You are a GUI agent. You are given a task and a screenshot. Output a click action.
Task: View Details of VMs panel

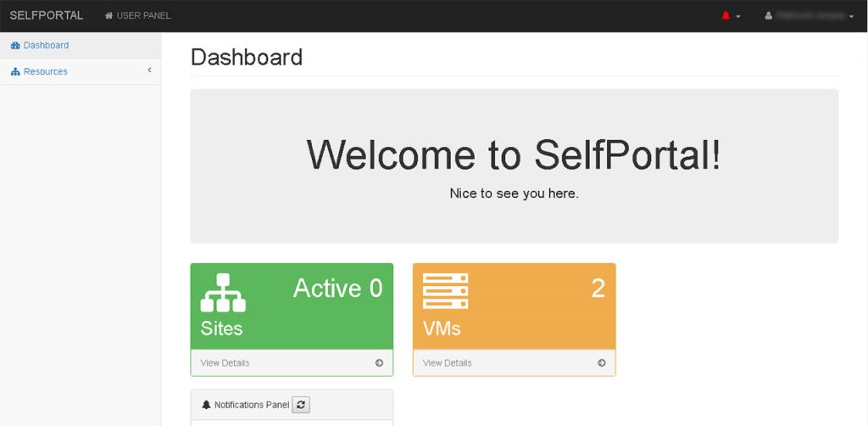pyautogui.click(x=515, y=363)
